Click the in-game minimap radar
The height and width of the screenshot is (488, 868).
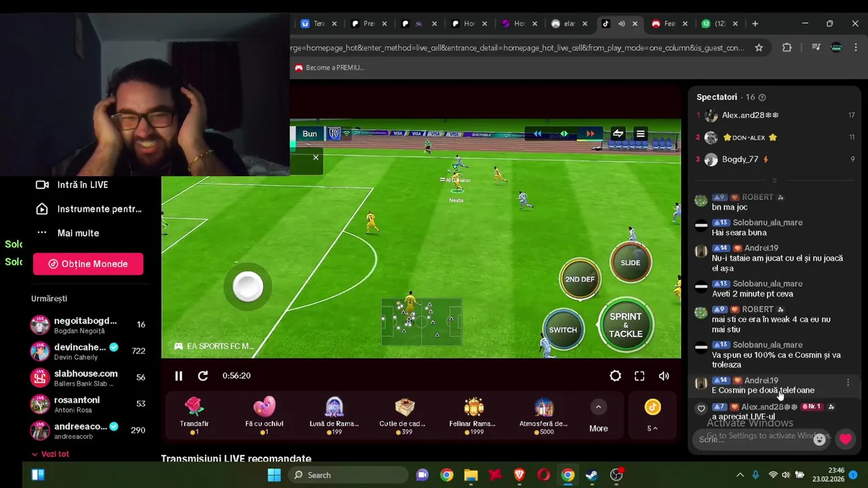tap(420, 322)
